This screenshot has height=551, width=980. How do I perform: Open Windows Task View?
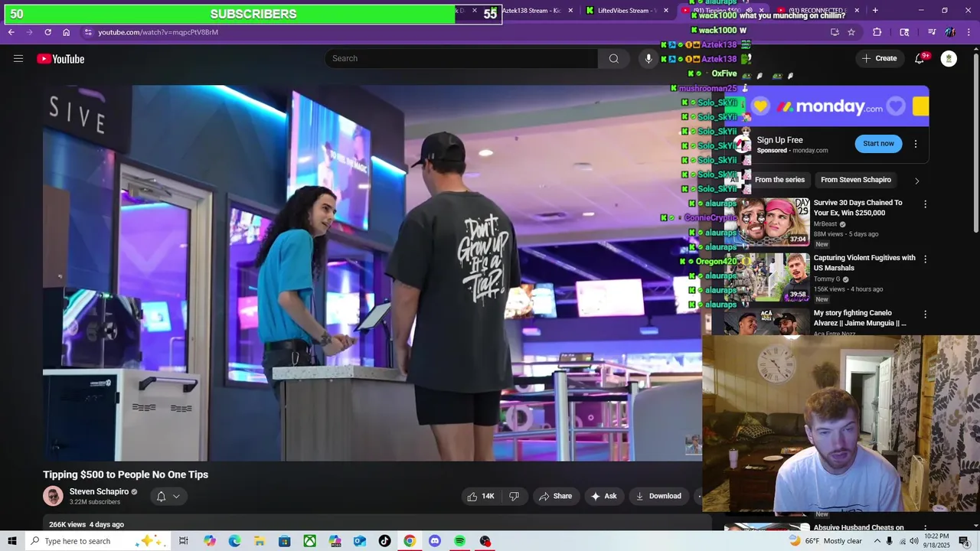[x=184, y=541]
